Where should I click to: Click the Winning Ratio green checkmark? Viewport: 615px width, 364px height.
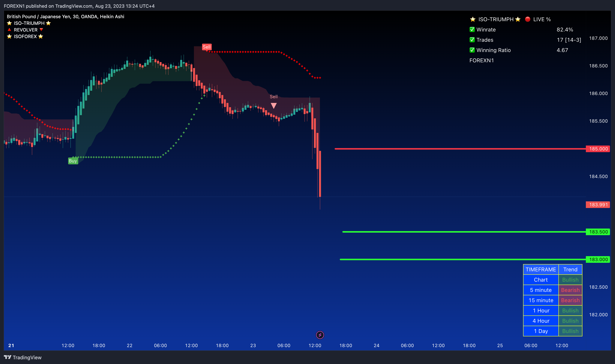472,50
